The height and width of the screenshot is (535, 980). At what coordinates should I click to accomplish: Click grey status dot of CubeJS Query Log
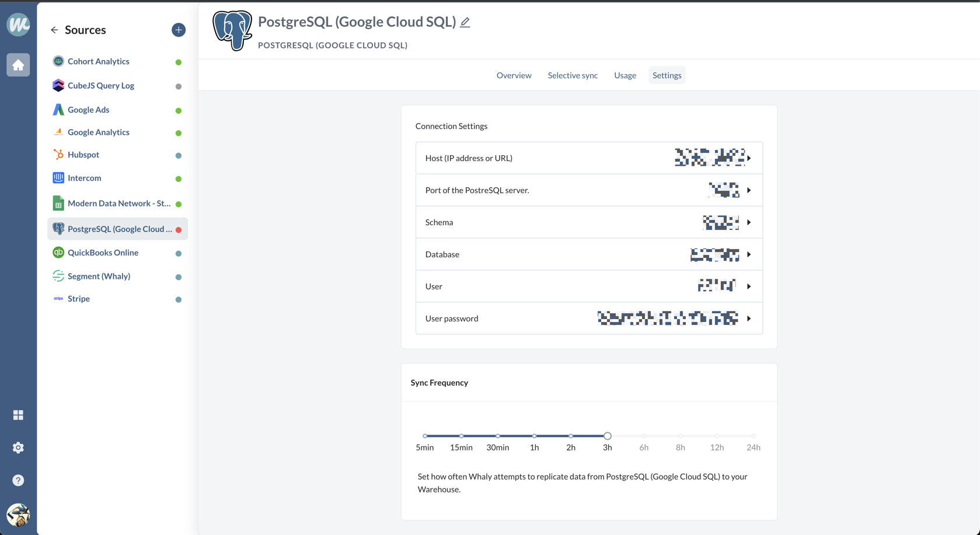click(179, 86)
